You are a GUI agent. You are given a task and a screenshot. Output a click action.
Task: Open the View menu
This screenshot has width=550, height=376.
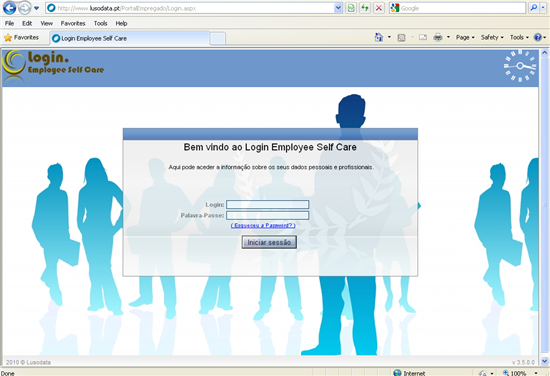click(x=46, y=24)
